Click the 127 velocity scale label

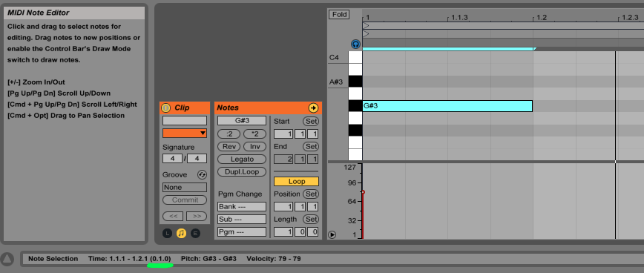click(x=350, y=167)
